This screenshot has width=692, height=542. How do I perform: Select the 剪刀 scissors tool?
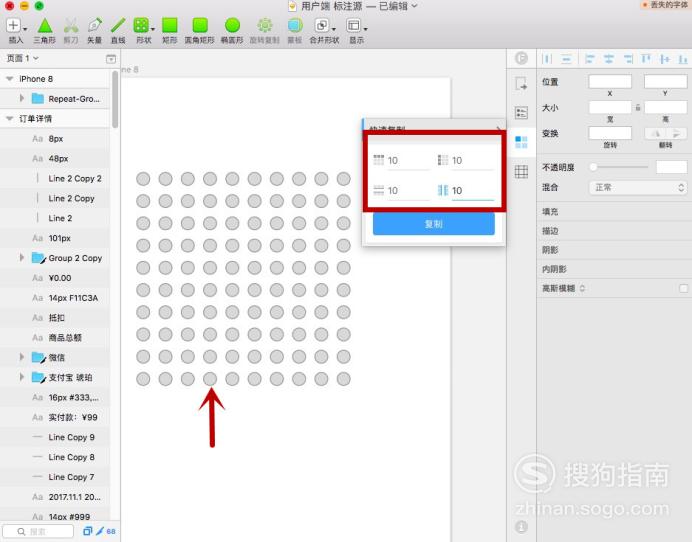71,30
